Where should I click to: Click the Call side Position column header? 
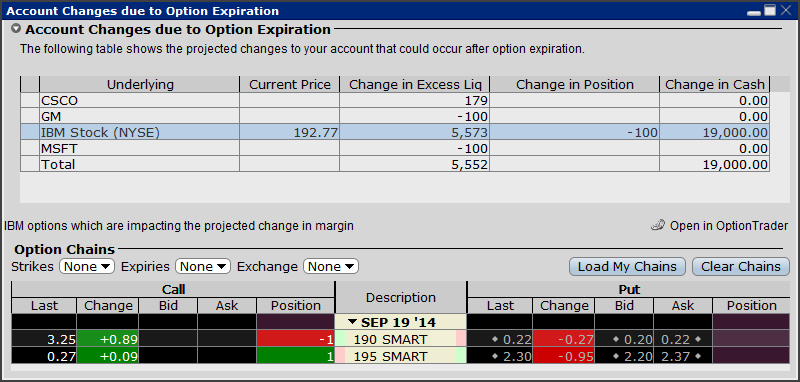click(x=295, y=305)
